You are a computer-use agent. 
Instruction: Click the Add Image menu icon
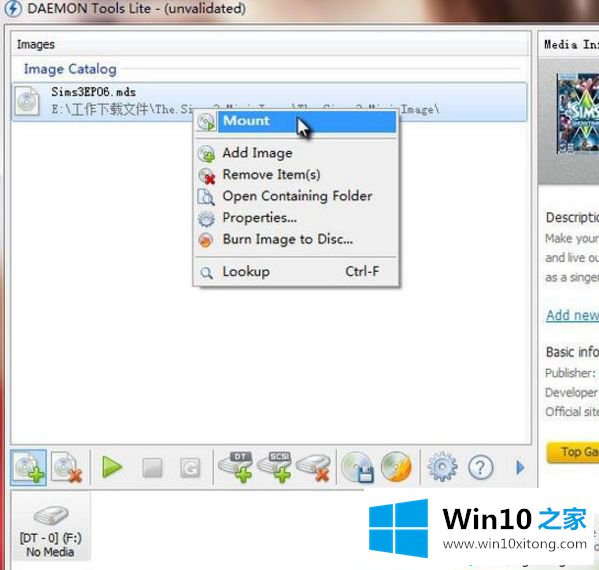(x=206, y=154)
